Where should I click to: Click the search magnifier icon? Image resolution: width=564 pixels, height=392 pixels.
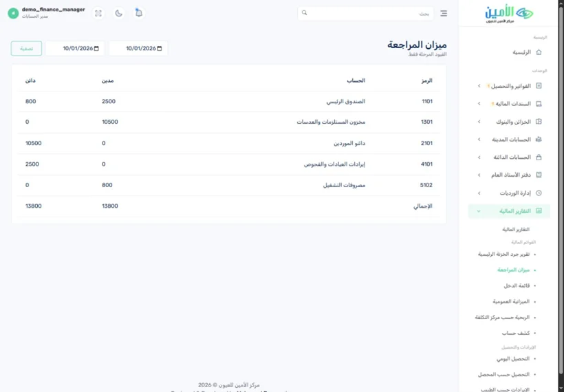pyautogui.click(x=304, y=13)
